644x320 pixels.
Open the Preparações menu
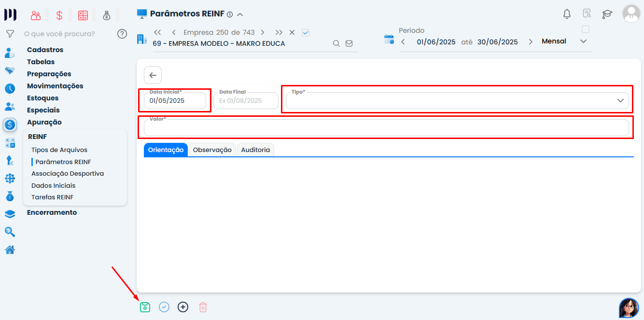49,74
